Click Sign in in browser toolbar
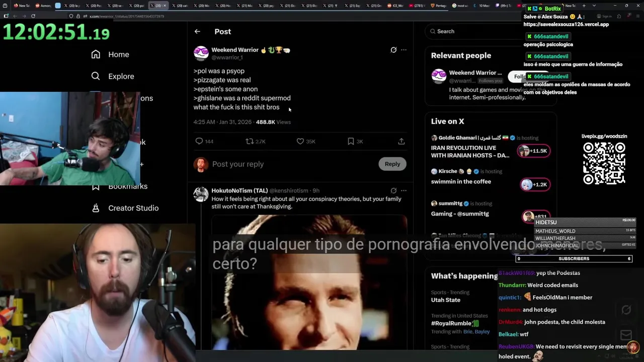 605,16
